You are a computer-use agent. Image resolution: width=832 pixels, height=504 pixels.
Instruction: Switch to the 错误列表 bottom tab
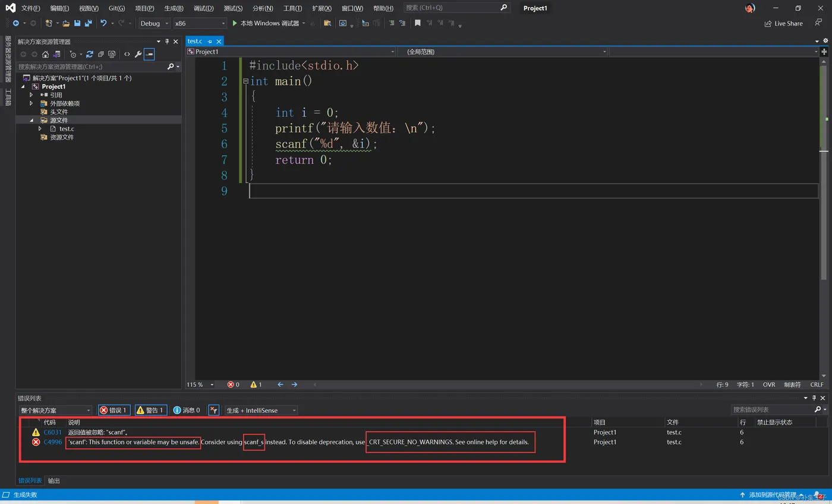pyautogui.click(x=30, y=480)
